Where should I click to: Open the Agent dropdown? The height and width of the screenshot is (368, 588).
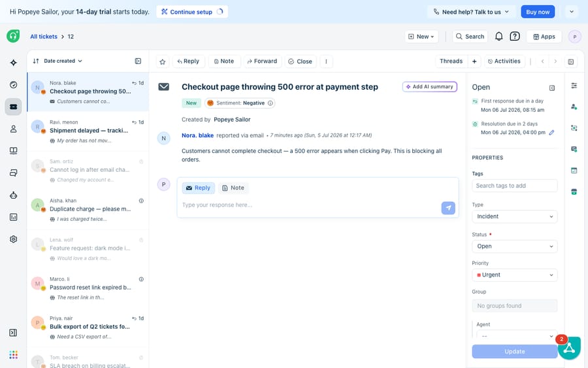click(517, 335)
